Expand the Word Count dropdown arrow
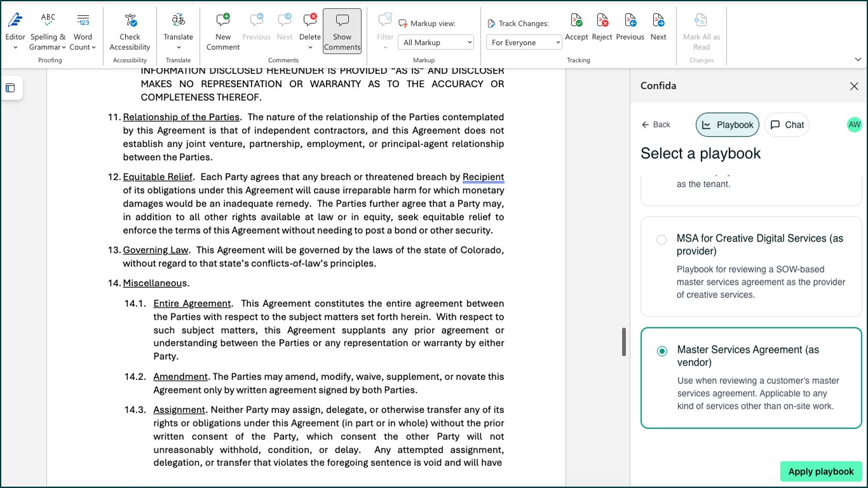The width and height of the screenshot is (868, 488). 93,48
